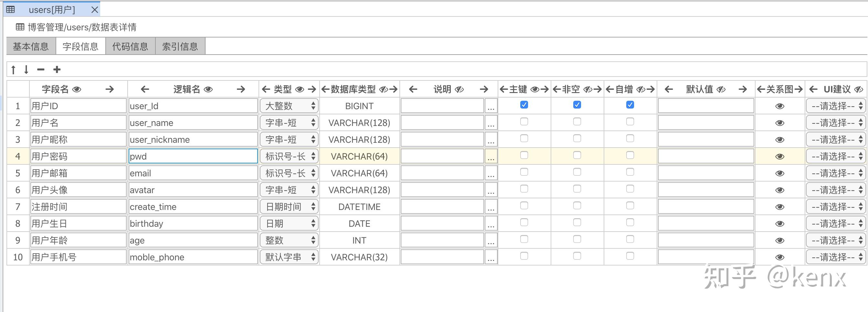
Task: Close the users[用户] tab
Action: (x=95, y=10)
